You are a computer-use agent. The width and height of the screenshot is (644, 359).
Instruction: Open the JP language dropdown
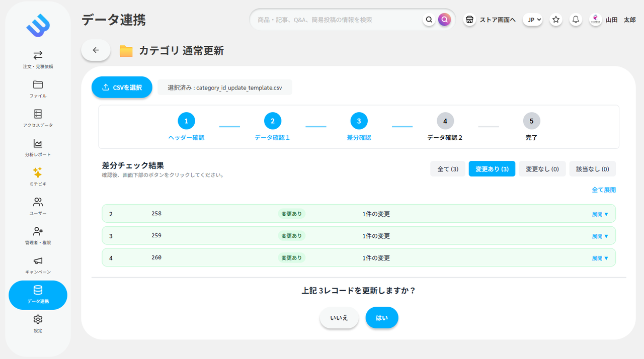pyautogui.click(x=532, y=19)
